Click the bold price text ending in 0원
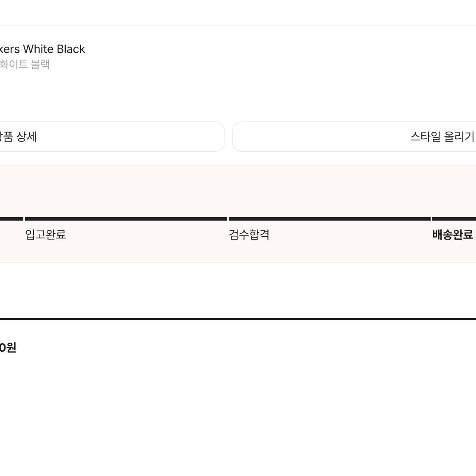This screenshot has height=476, width=476. click(x=8, y=348)
